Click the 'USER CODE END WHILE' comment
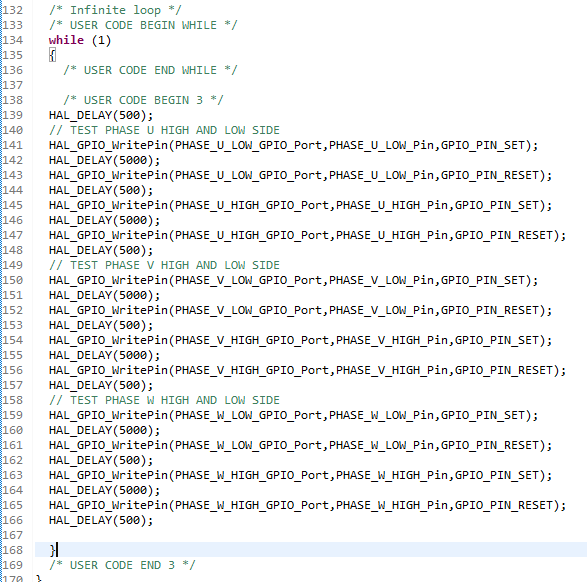Screen dimensions: 587x582 tap(150, 70)
